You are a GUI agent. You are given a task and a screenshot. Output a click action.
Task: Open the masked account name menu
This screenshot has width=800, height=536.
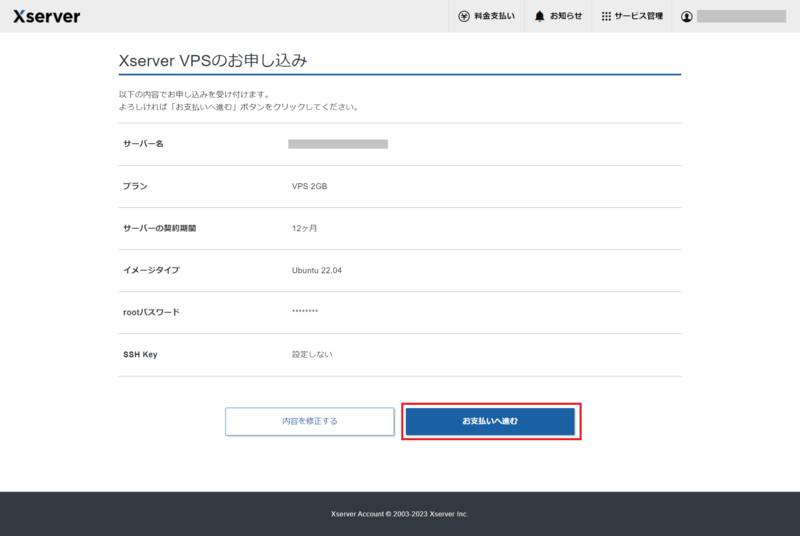[x=741, y=16]
